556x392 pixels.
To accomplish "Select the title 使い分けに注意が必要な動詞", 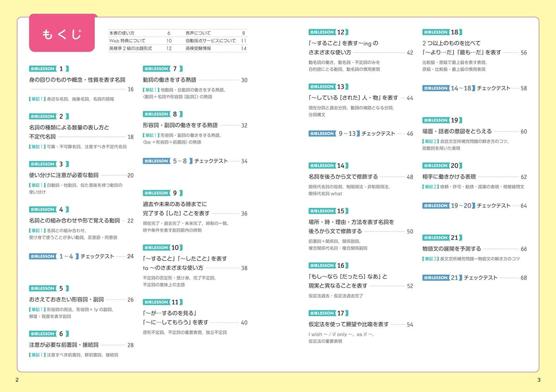I will 63,175.
